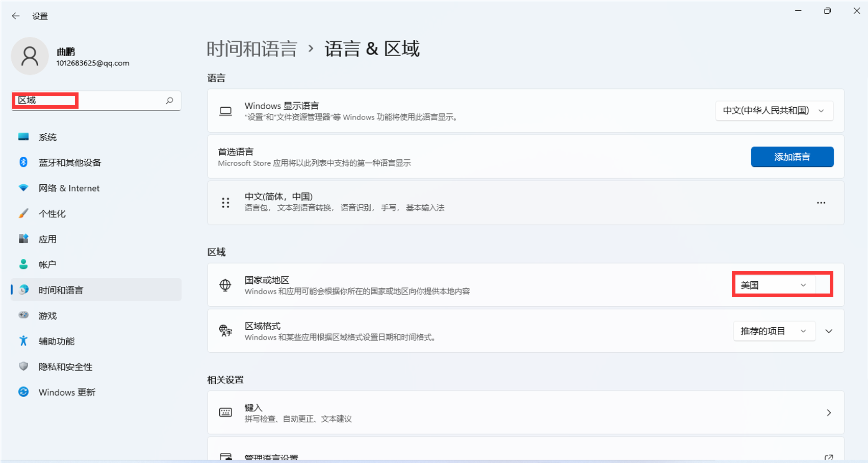Open more options for 中文(简体，中国) language
The width and height of the screenshot is (868, 463).
tap(821, 203)
